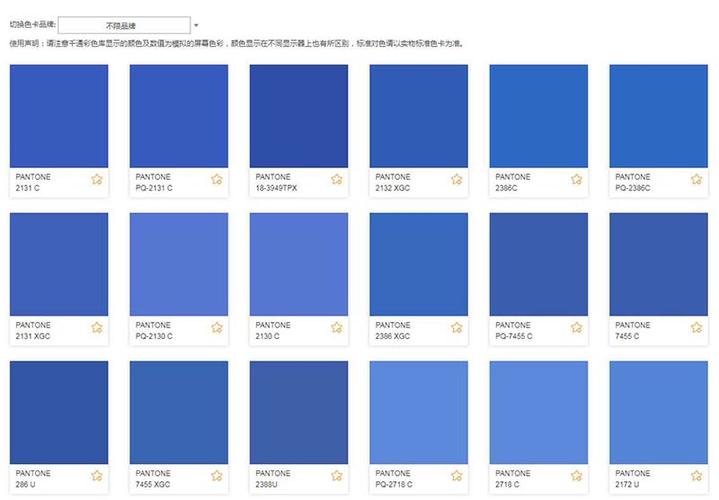Image resolution: width=719 pixels, height=500 pixels.
Task: Pick the PQ-2386C blue swatch
Action: [658, 116]
